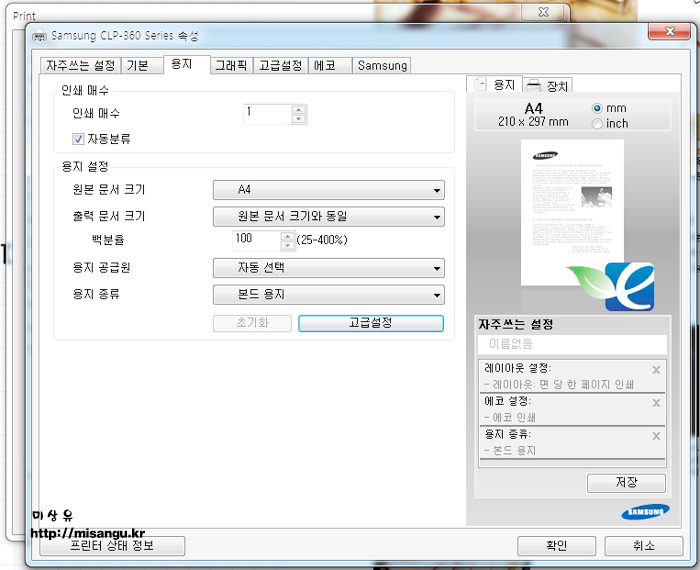Image resolution: width=700 pixels, height=570 pixels.
Task: Open the 용지 종류 dropdown
Action: [329, 295]
